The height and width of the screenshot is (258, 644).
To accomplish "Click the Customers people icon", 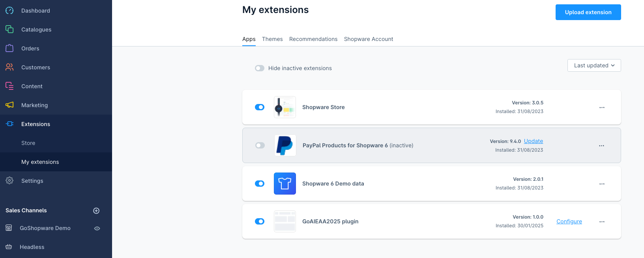I will tap(9, 67).
